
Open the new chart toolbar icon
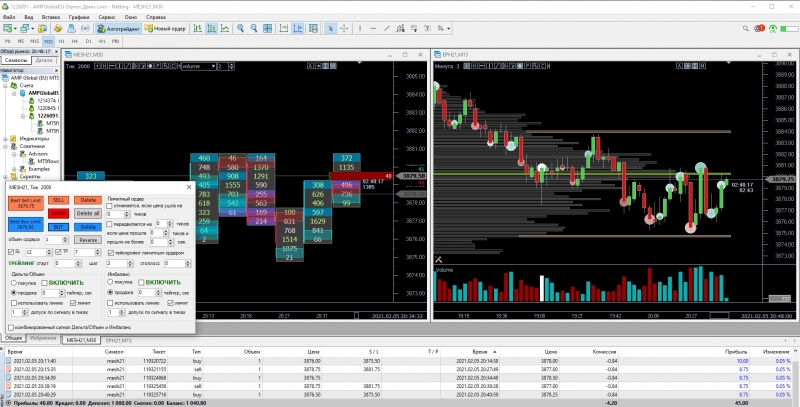pos(8,29)
